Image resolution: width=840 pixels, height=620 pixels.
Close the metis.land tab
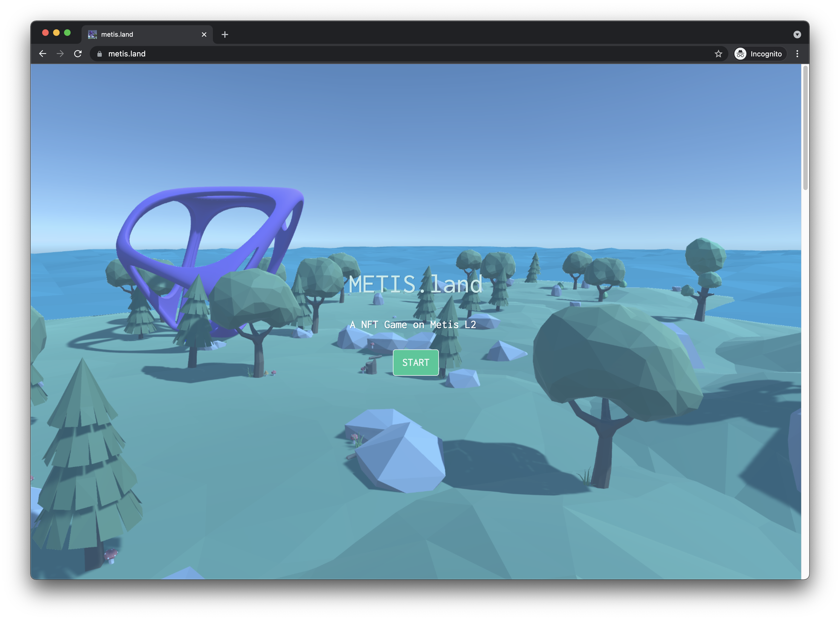click(x=204, y=35)
